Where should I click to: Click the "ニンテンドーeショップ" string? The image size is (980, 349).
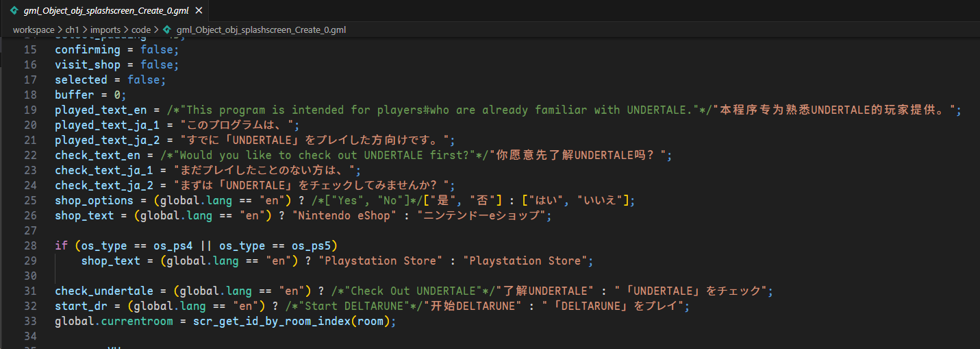point(481,215)
